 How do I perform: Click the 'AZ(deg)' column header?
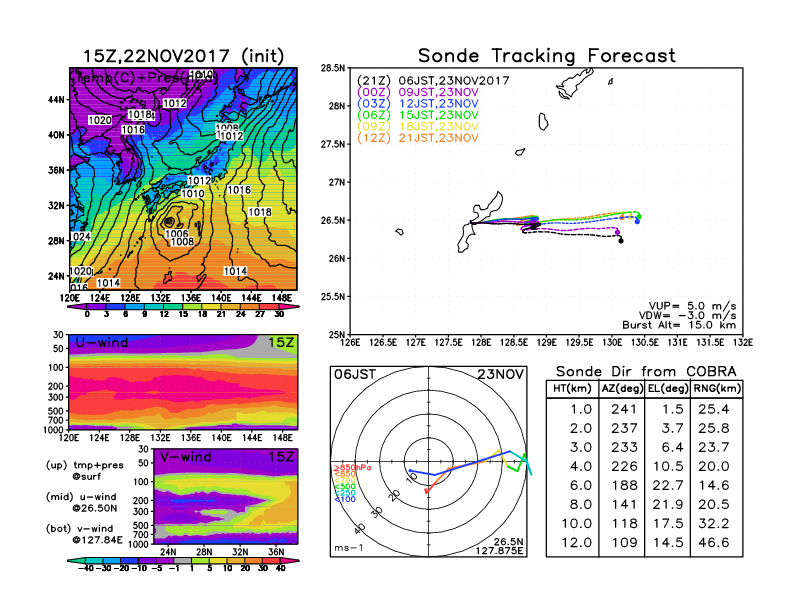click(622, 388)
